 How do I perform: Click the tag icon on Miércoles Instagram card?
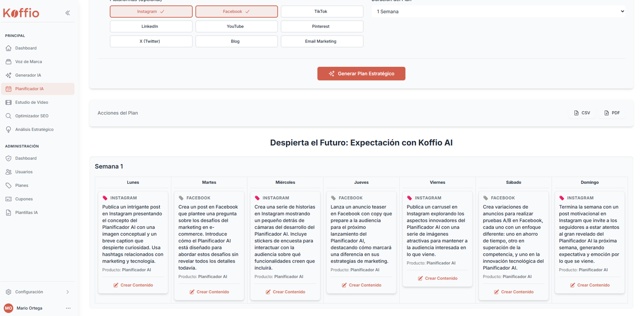pos(257,198)
